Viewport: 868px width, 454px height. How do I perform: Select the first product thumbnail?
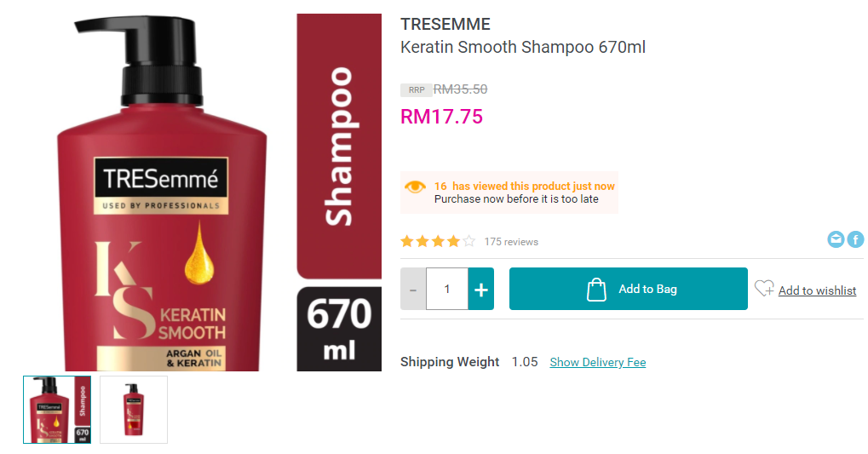pos(57,410)
